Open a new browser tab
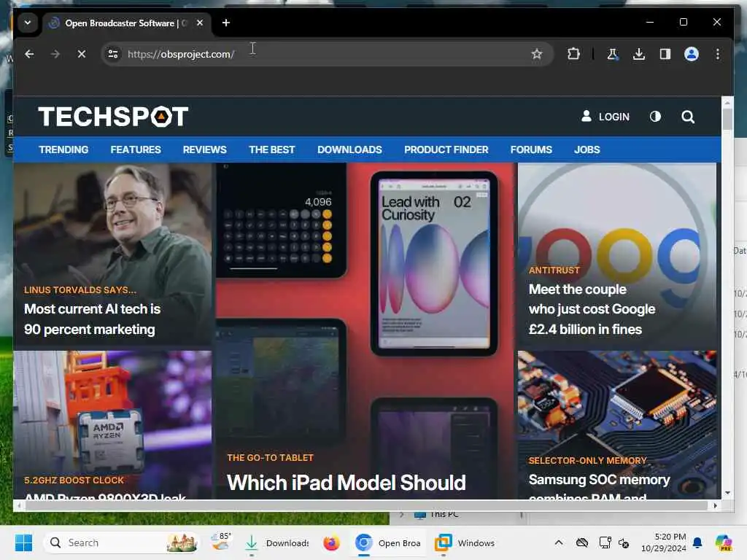The height and width of the screenshot is (560, 747). point(226,23)
